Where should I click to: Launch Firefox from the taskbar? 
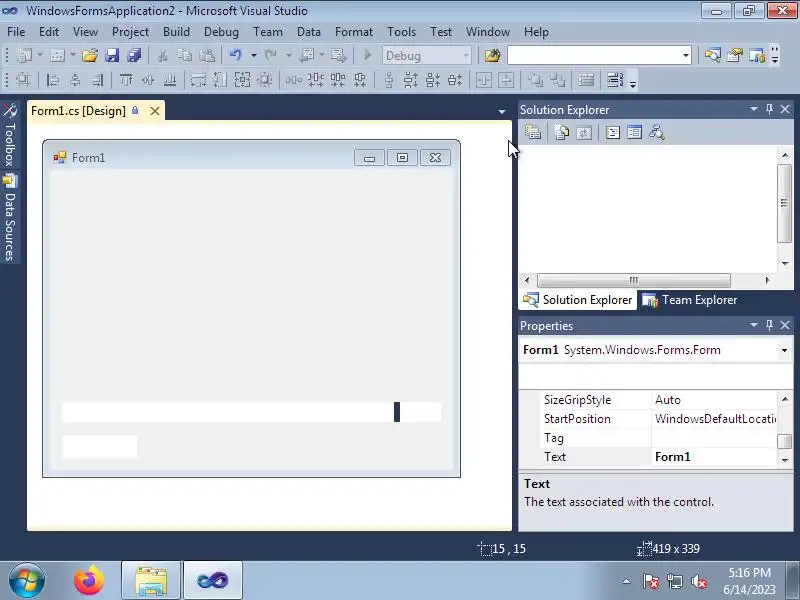click(89, 580)
